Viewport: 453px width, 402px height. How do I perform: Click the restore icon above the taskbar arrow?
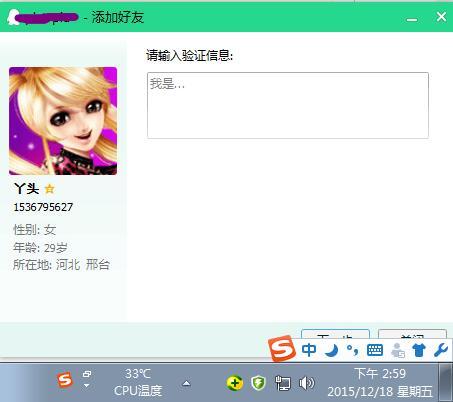pyautogui.click(x=87, y=374)
